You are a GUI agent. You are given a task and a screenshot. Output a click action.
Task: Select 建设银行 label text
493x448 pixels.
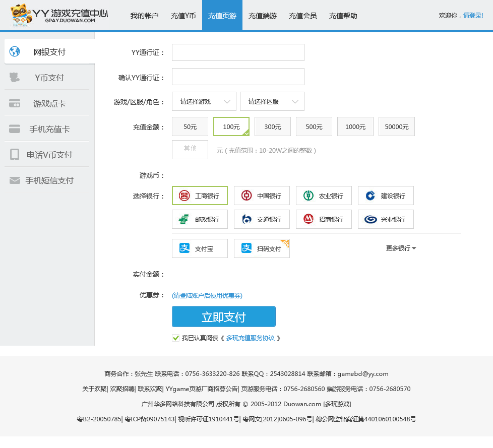point(393,196)
